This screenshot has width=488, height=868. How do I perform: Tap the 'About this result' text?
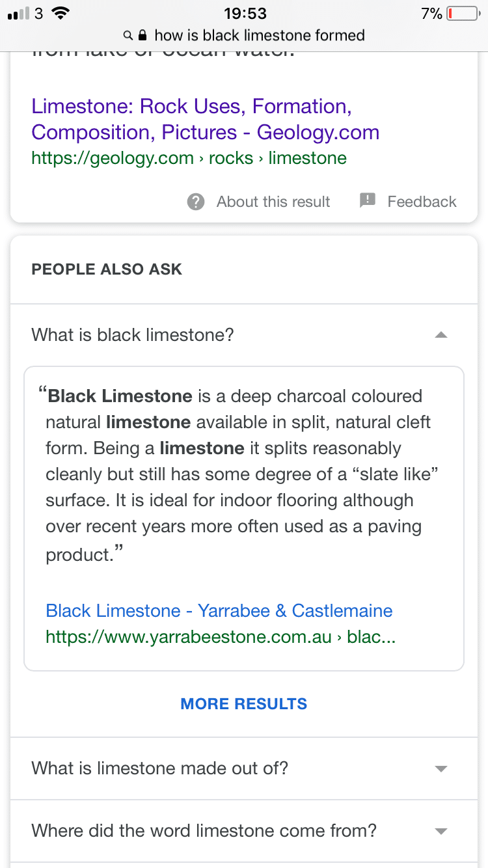(x=273, y=202)
